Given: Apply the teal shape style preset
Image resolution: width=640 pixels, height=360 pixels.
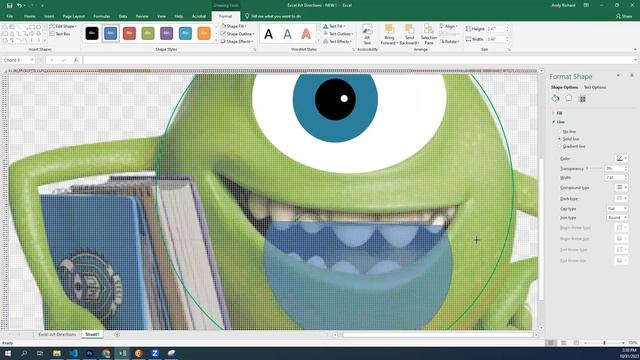Looking at the screenshot, I should (x=185, y=33).
